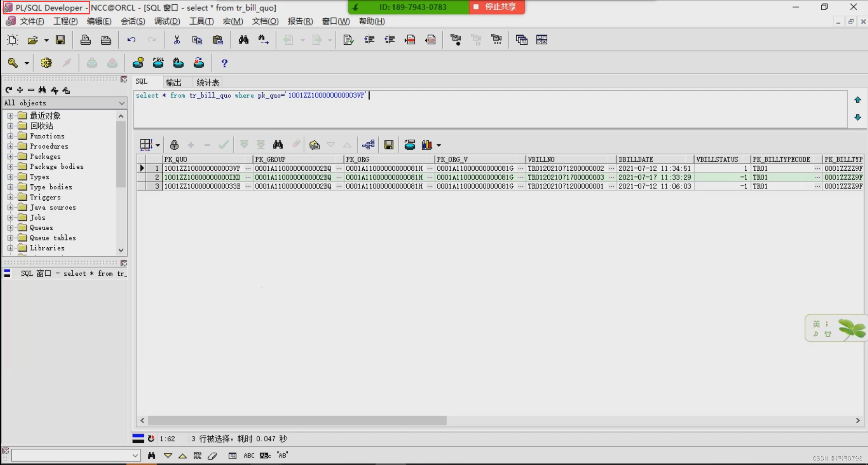Viewport: 868px width, 465px height.
Task: Click the Save disk icon in main toolbar
Action: [60, 40]
